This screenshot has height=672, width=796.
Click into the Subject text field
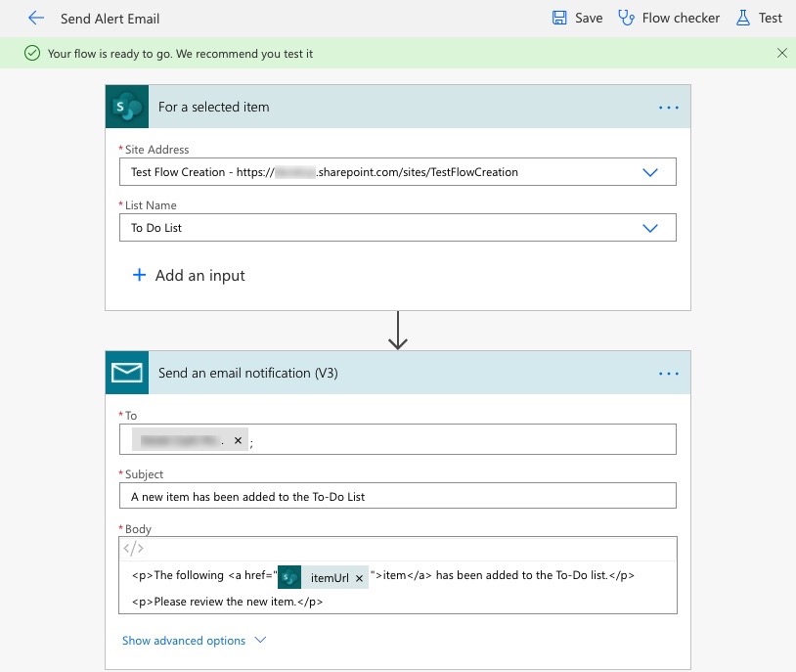pos(397,496)
